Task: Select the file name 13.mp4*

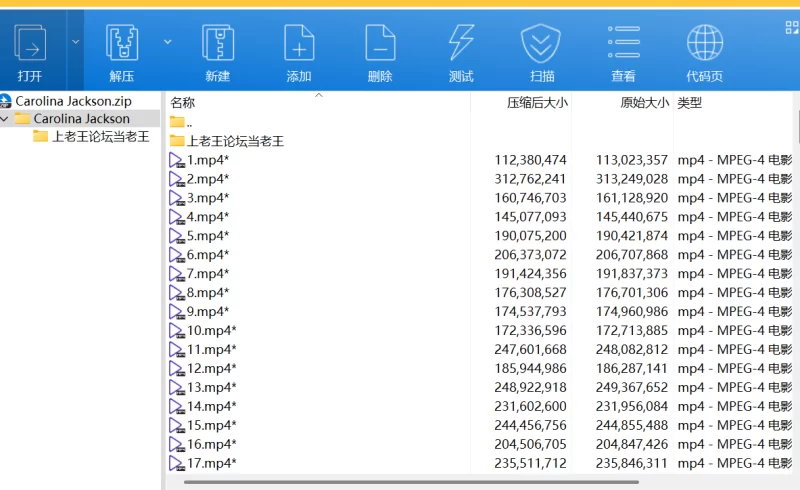Action: [x=212, y=387]
